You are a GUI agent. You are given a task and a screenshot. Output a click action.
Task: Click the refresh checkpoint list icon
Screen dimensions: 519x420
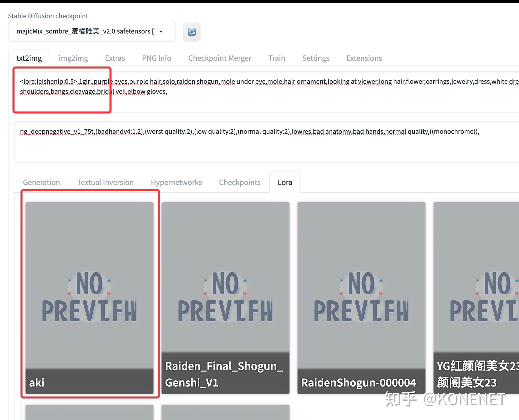coord(191,32)
